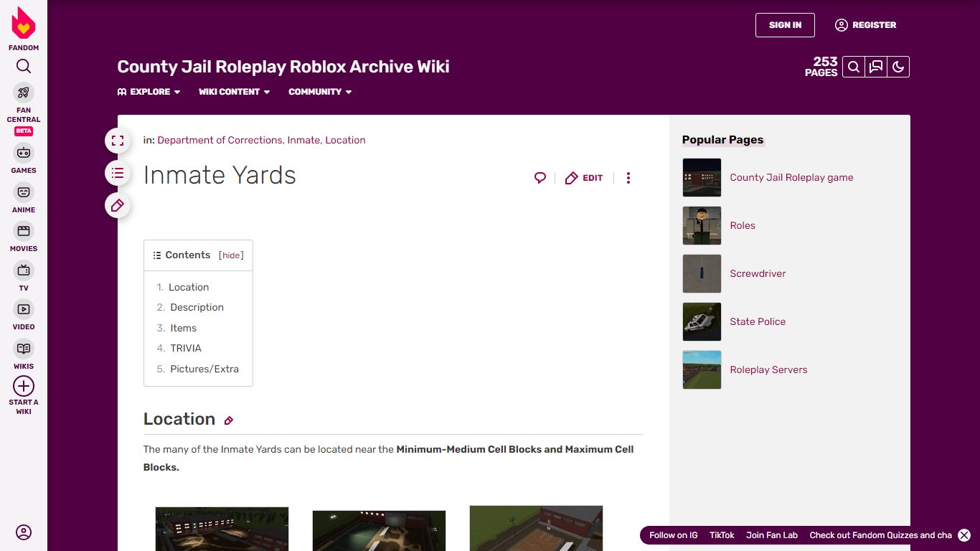Open the Wikis section
Image resolution: width=980 pixels, height=551 pixels.
click(x=24, y=354)
